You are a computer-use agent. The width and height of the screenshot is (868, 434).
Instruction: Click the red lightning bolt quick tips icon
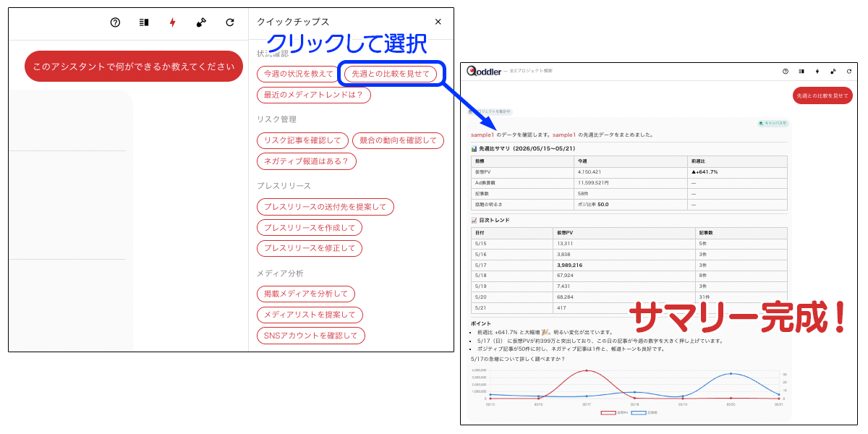point(172,22)
